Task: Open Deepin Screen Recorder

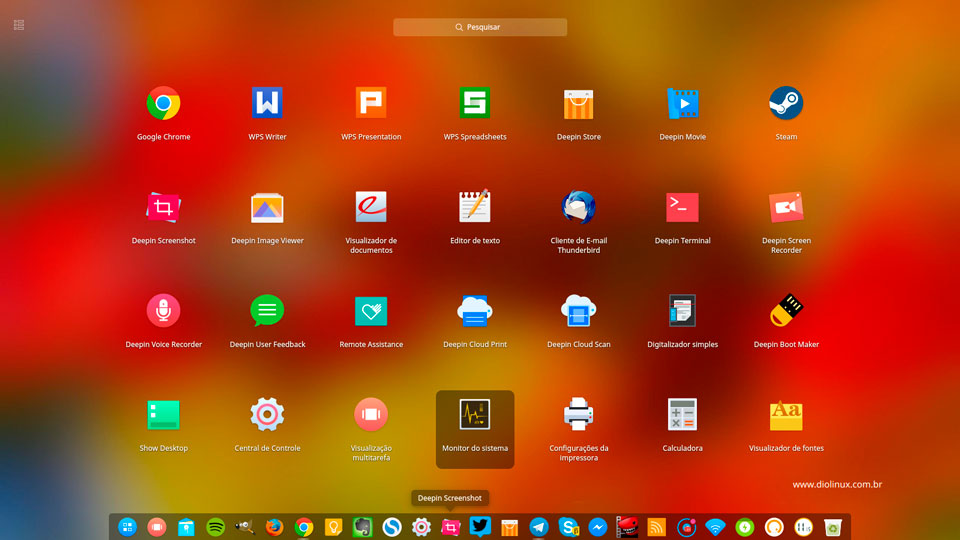Action: coord(786,207)
